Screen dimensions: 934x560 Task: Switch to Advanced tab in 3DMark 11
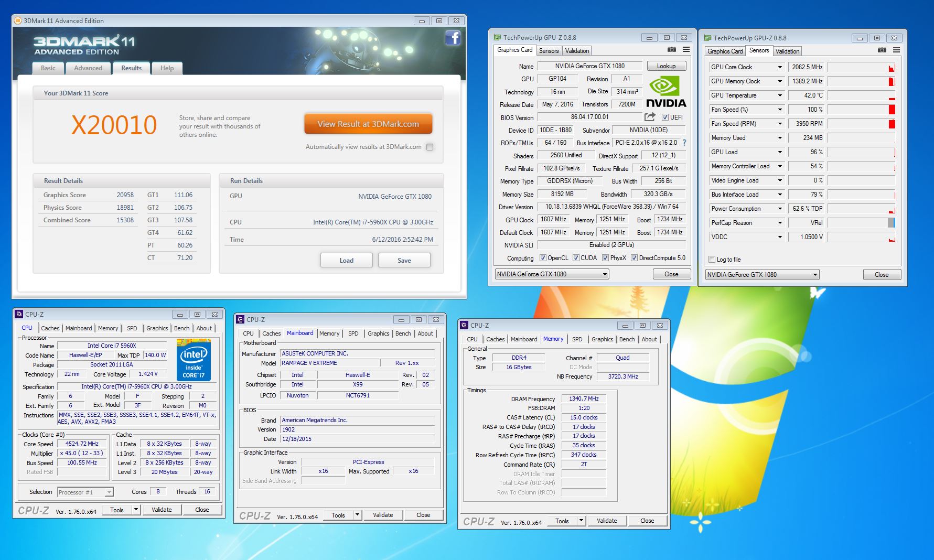point(88,68)
